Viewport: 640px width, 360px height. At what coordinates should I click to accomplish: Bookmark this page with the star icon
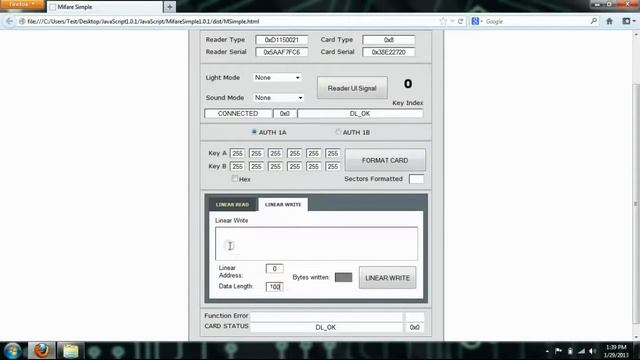443,21
